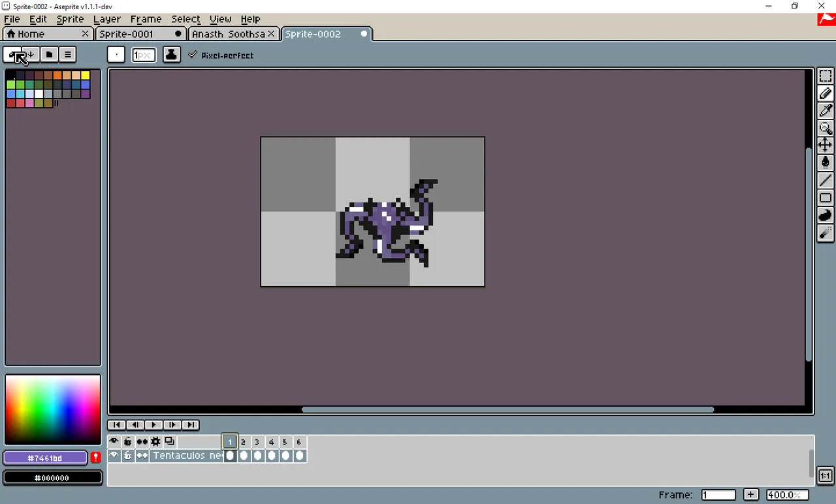
Task: Open the brush type selector
Action: pyautogui.click(x=116, y=55)
